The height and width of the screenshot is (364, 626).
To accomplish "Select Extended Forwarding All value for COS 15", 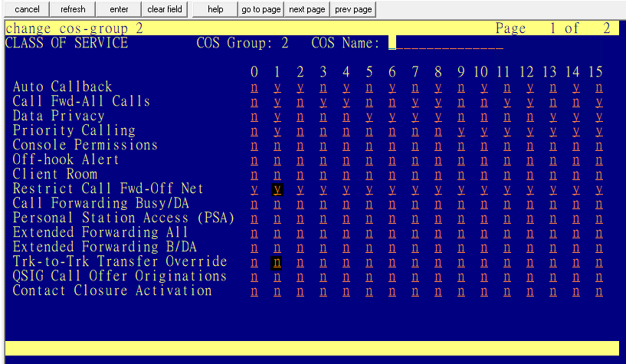I will click(x=599, y=233).
